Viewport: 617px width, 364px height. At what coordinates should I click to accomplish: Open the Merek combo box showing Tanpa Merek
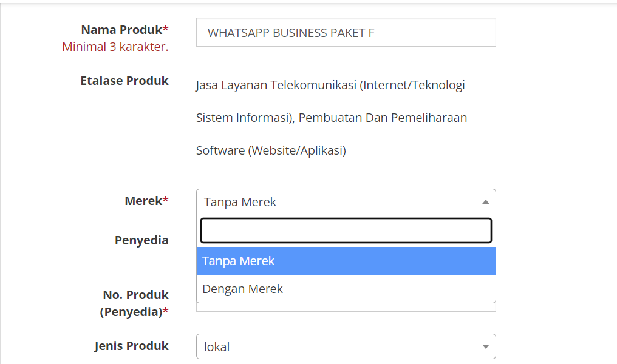[x=346, y=201]
